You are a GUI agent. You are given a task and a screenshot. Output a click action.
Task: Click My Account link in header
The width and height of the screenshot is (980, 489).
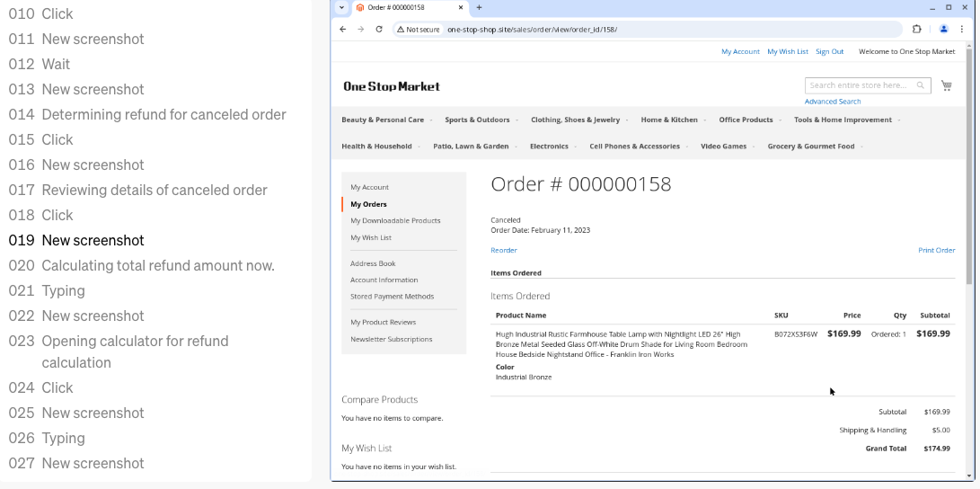(741, 51)
